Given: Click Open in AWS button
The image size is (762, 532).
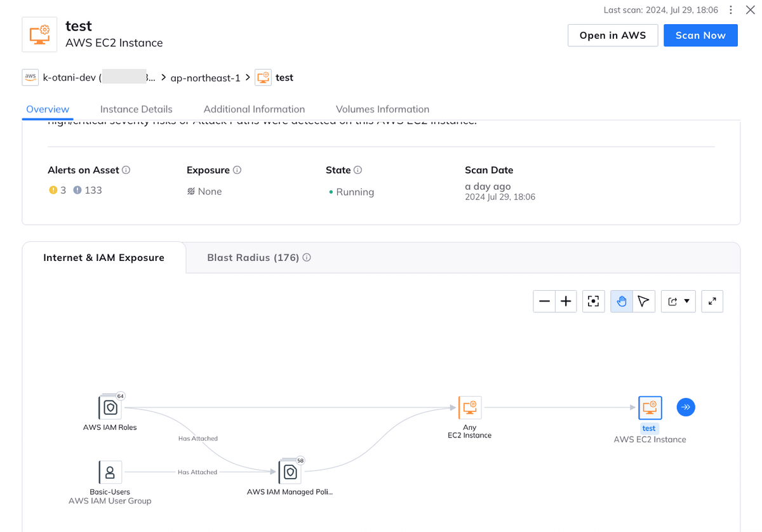Looking at the screenshot, I should [612, 36].
